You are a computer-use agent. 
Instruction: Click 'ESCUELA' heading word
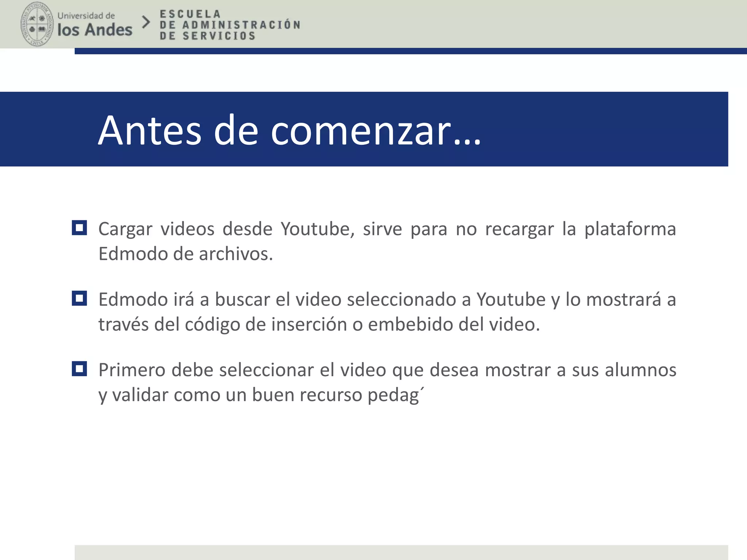click(x=190, y=14)
